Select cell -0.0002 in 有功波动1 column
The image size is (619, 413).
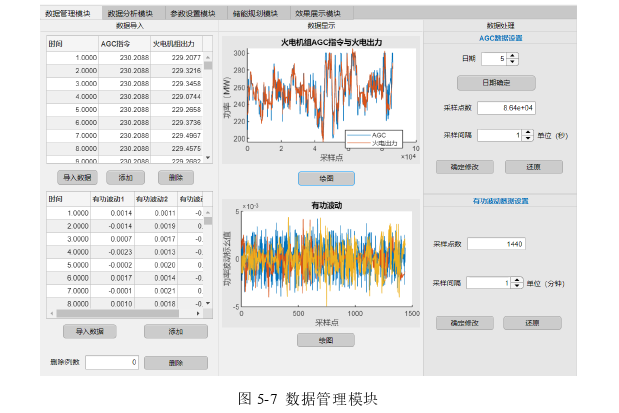coord(112,265)
